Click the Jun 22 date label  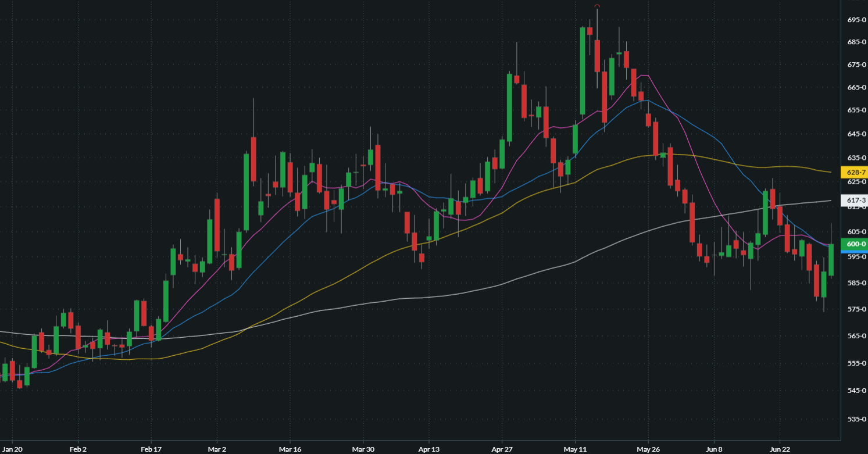coord(780,449)
